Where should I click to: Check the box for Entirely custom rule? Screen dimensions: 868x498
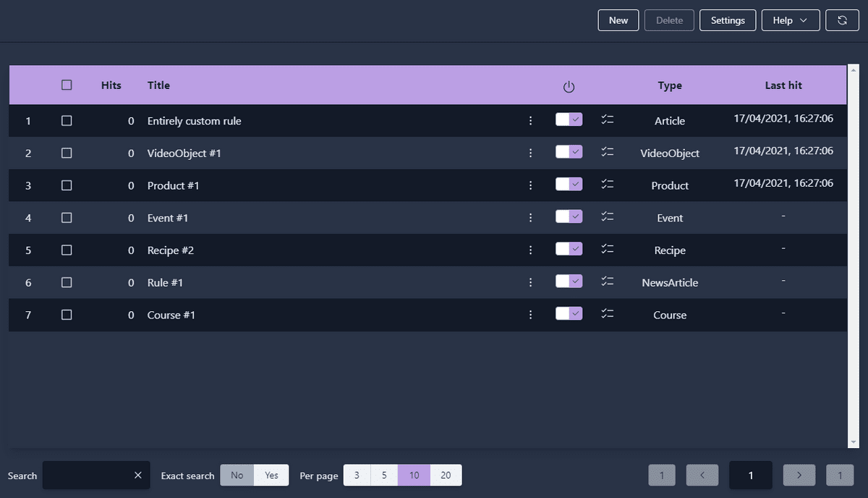[67, 121]
